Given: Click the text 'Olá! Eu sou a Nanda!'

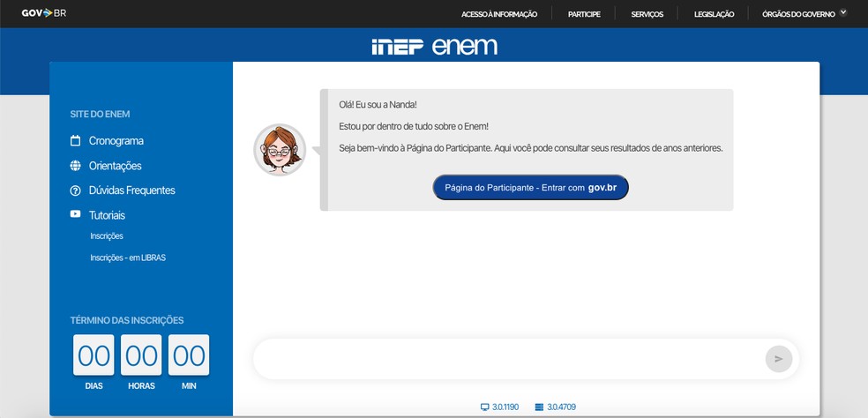Looking at the screenshot, I should point(378,105).
